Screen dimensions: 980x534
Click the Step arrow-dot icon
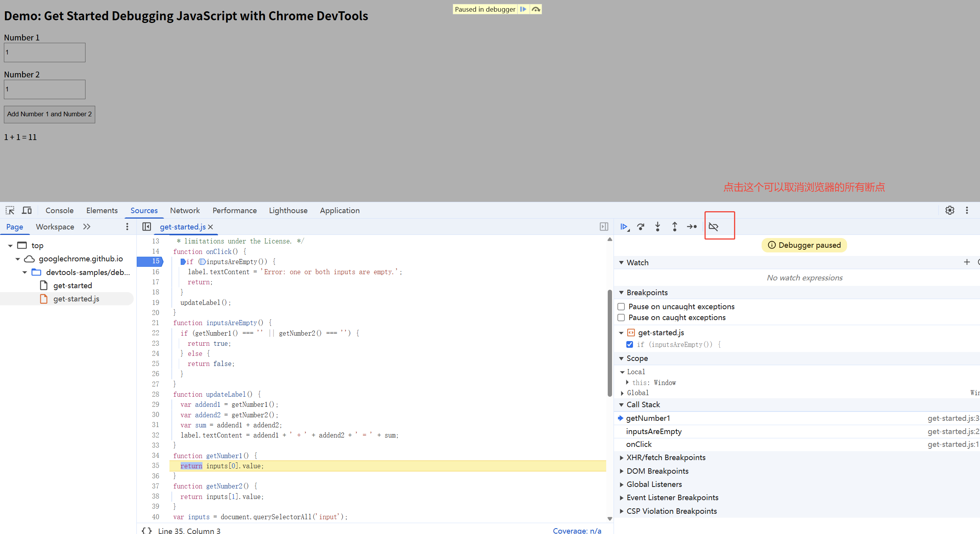[x=692, y=227]
